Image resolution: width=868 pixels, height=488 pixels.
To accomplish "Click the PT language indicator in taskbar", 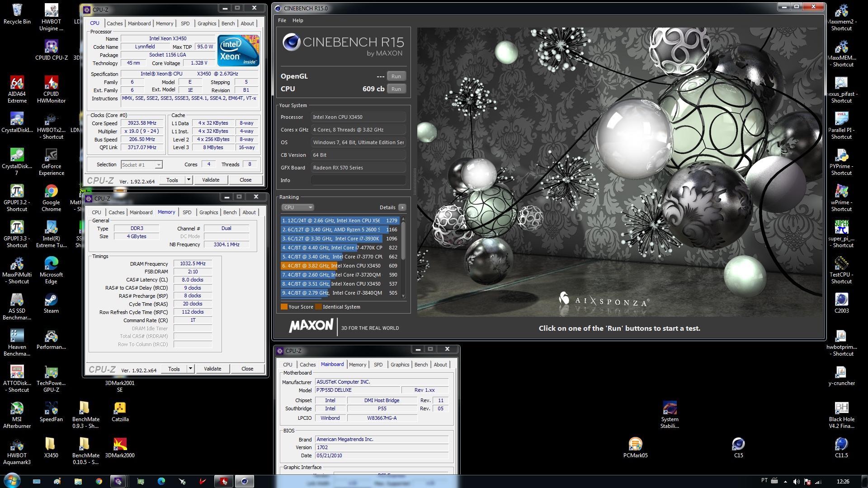I will point(764,480).
